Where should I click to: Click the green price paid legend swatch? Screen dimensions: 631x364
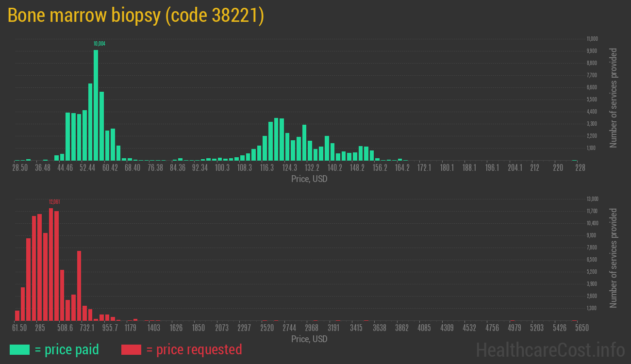[19, 349]
